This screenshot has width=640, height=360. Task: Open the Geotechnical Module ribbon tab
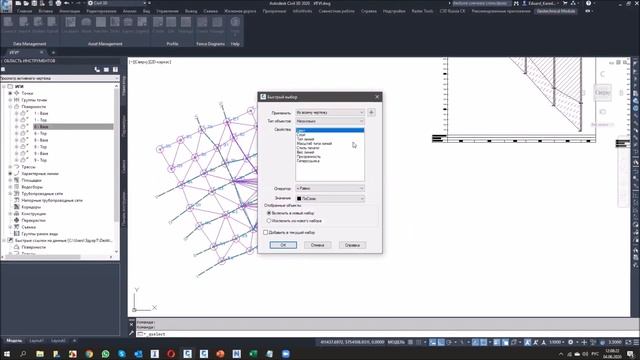click(556, 11)
